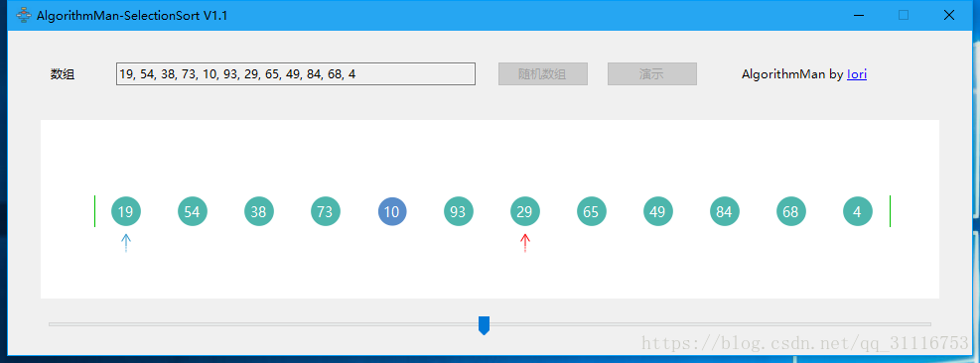Click the circle node labeled 19

(x=126, y=212)
